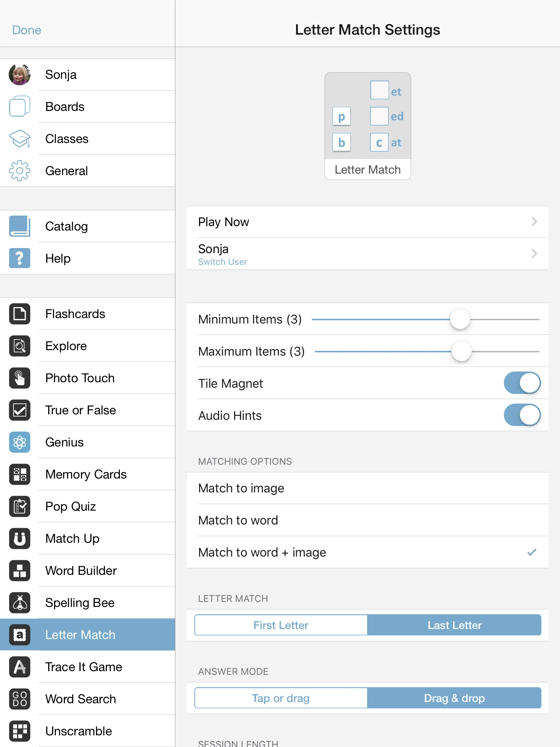This screenshot has width=560, height=747.
Task: Open the Genius atom icon
Action: click(x=20, y=442)
